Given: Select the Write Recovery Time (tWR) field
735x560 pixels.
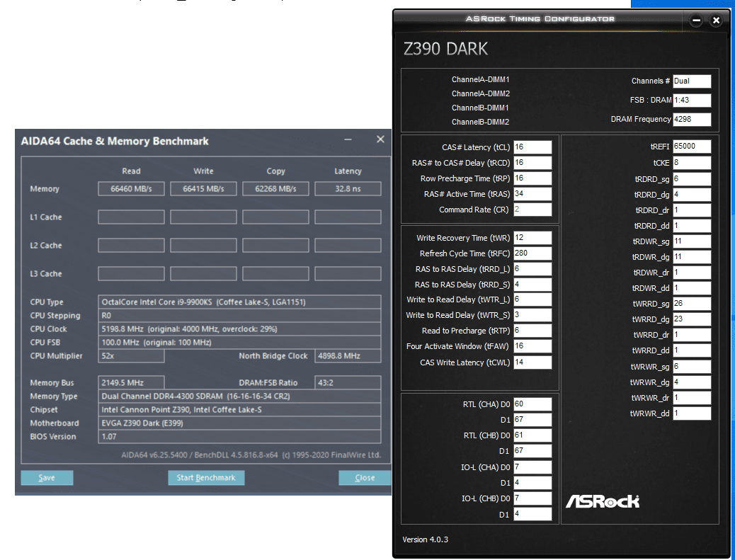Looking at the screenshot, I should tap(532, 238).
